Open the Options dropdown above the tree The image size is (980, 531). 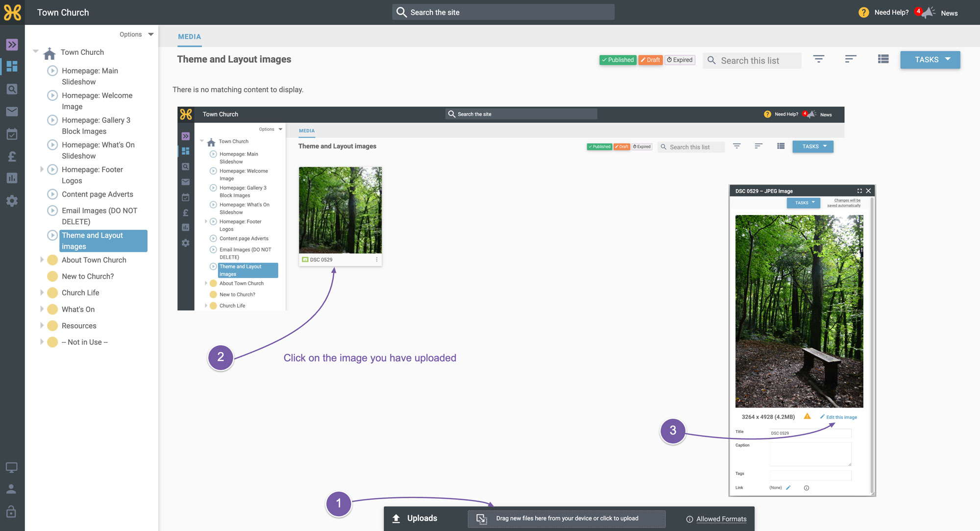[x=137, y=34]
